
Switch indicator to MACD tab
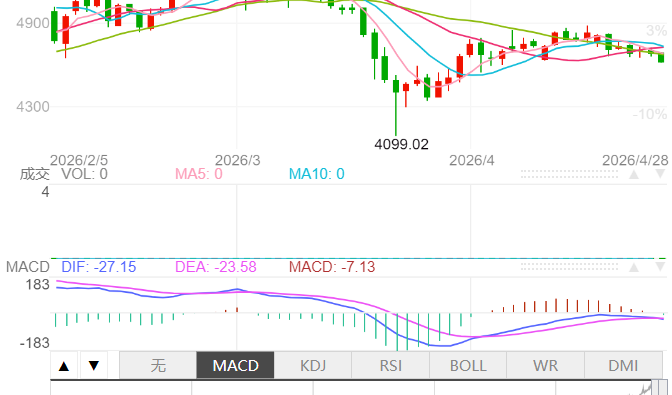pyautogui.click(x=235, y=365)
